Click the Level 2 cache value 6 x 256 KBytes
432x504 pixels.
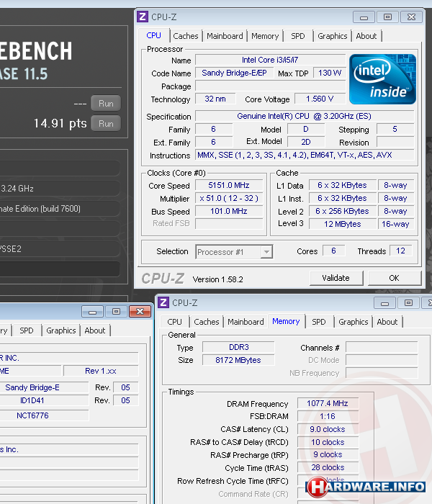(x=343, y=211)
